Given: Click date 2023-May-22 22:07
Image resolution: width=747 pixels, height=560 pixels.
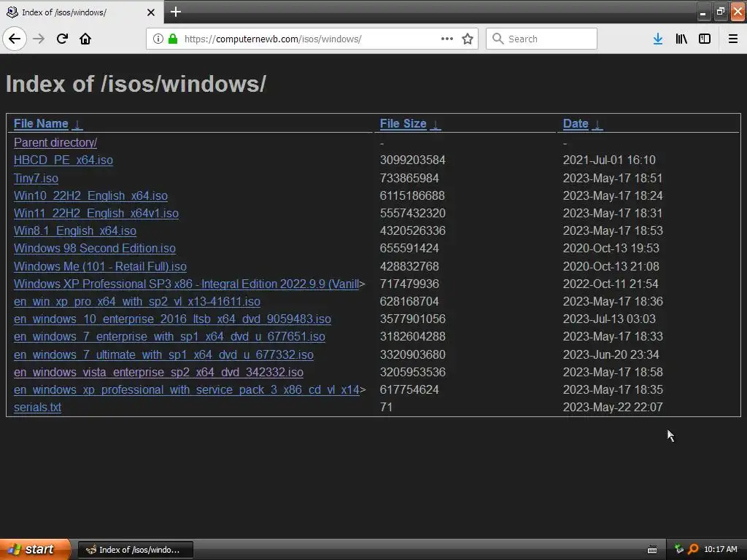Looking at the screenshot, I should coord(613,407).
